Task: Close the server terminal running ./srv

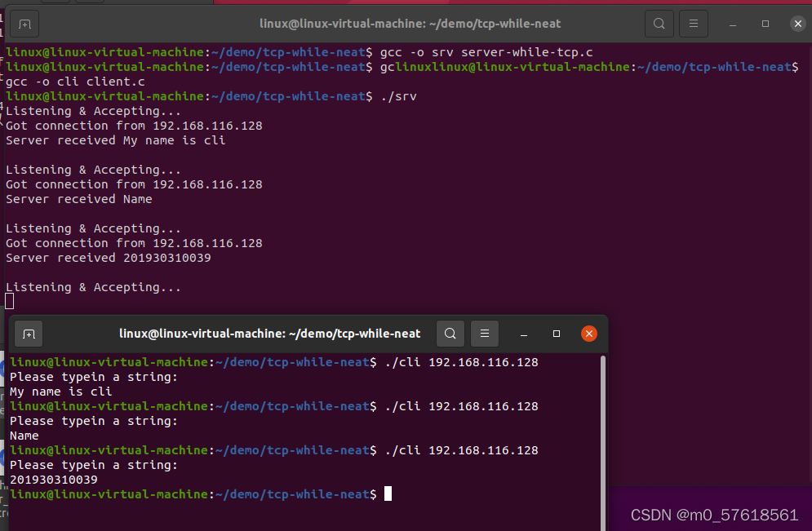Action: pos(797,24)
